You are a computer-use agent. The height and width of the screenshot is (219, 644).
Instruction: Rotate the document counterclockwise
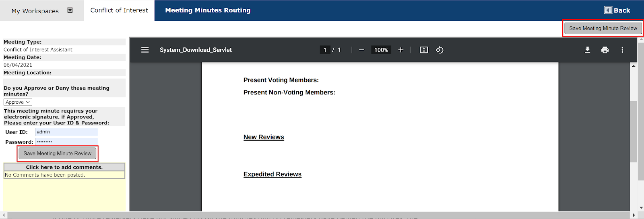440,50
